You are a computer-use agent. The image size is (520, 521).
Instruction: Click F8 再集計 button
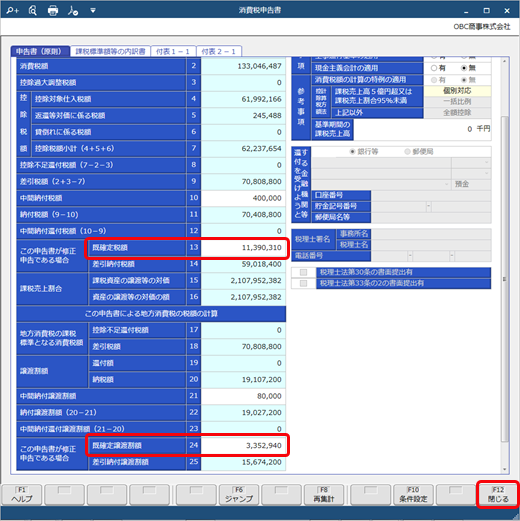click(x=324, y=495)
